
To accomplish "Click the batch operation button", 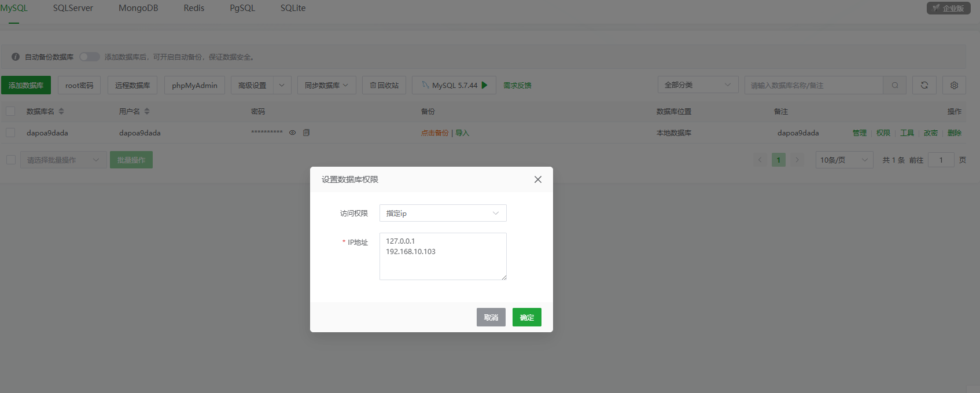I will click(x=131, y=160).
